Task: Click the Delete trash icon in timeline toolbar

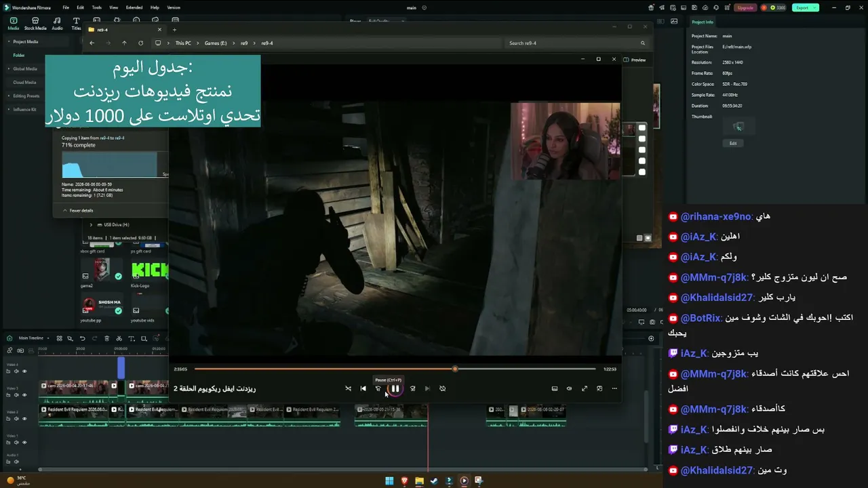Action: (106, 338)
